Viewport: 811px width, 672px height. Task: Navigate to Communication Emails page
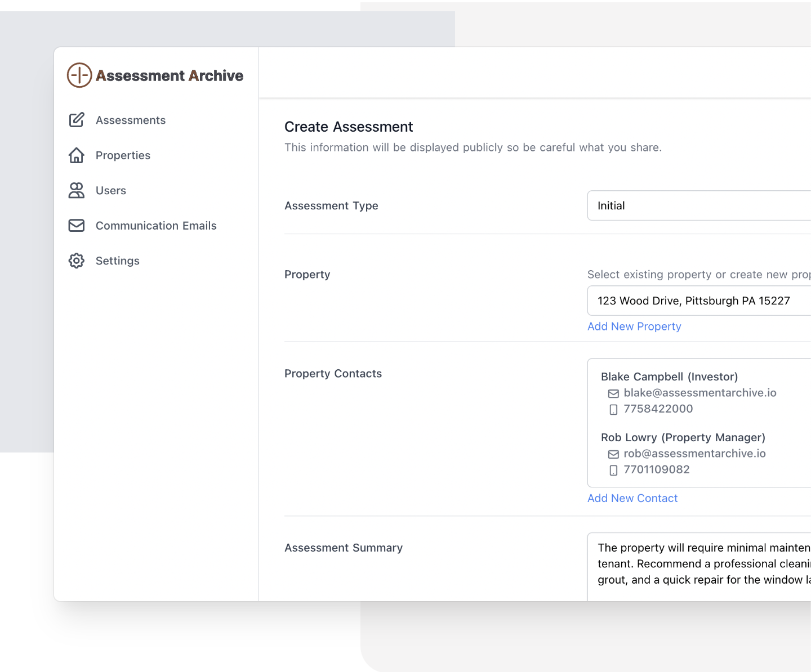(156, 226)
